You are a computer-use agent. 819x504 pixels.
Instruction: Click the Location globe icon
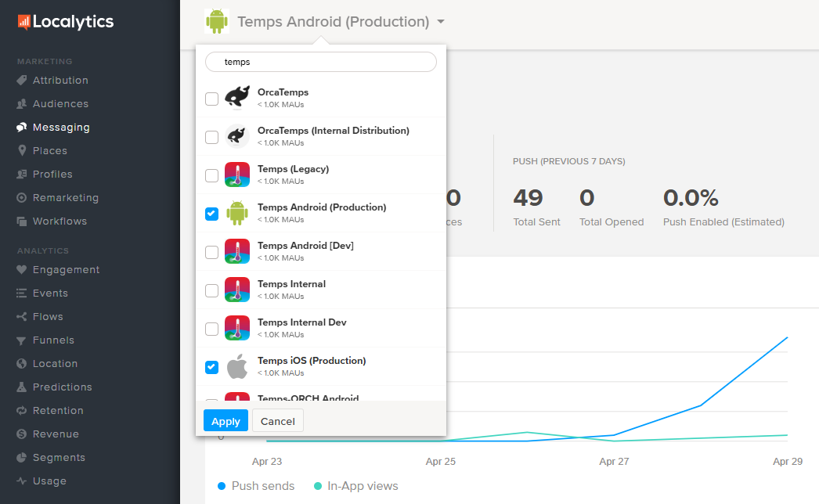coord(22,364)
